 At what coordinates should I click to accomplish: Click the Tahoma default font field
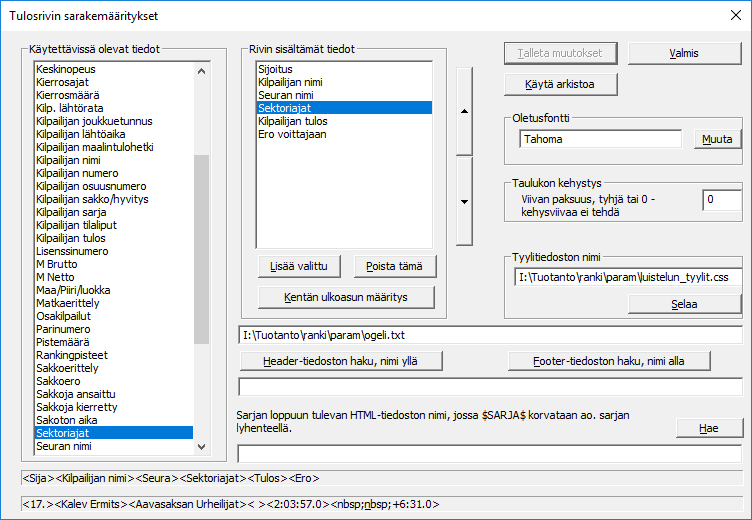tap(600, 140)
